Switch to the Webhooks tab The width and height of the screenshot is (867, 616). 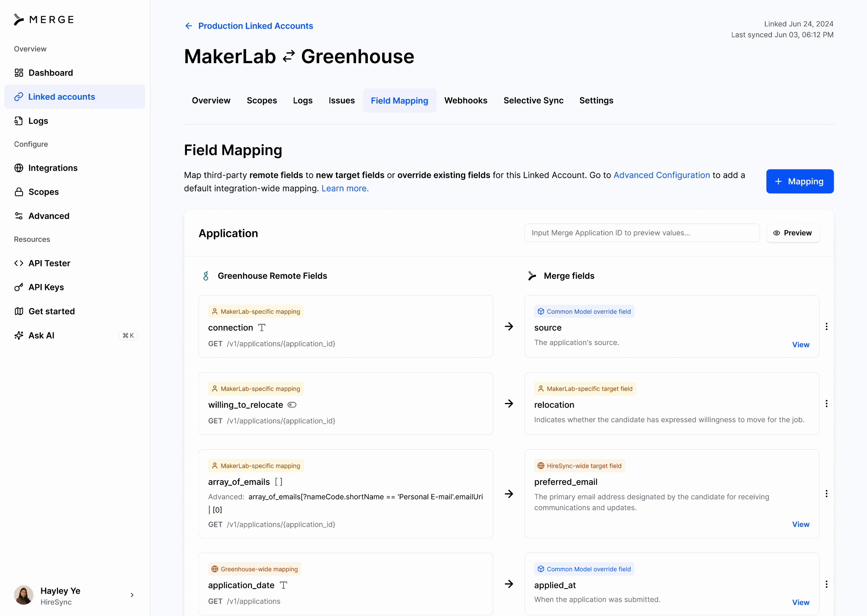[x=466, y=100]
